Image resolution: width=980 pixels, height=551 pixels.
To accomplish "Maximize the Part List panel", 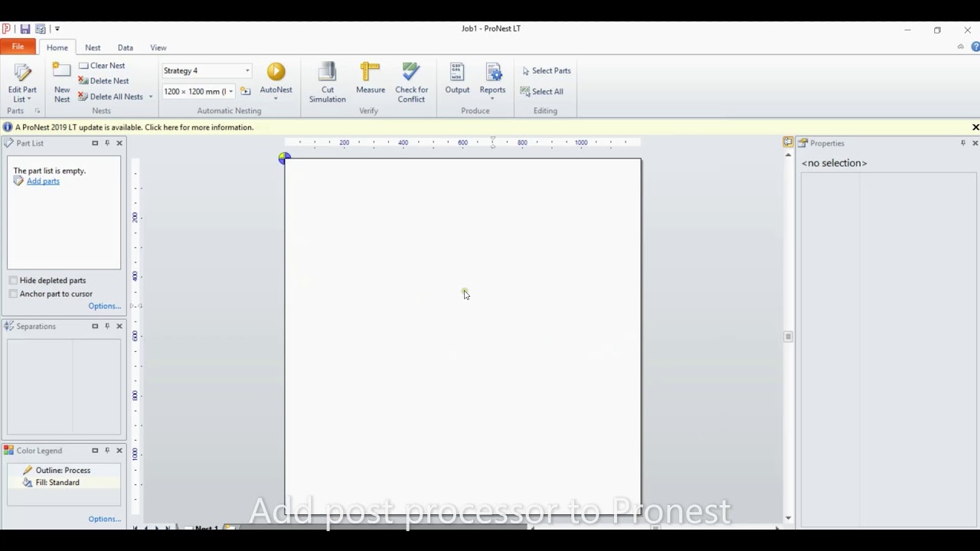I will 95,143.
